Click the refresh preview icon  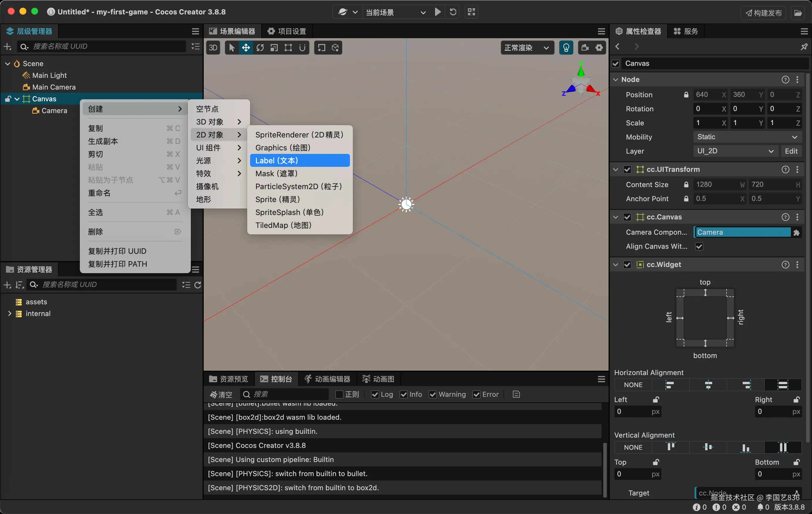click(x=453, y=12)
